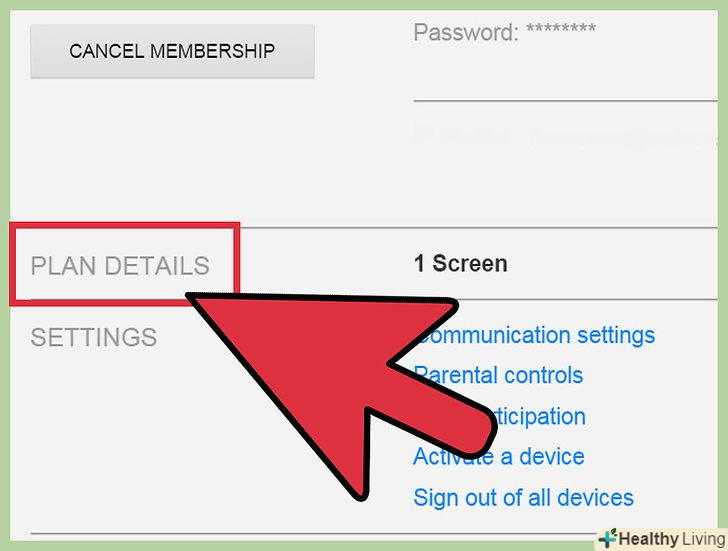728x551 pixels.
Task: Click the green plus Healthy Living icon
Action: click(x=607, y=538)
